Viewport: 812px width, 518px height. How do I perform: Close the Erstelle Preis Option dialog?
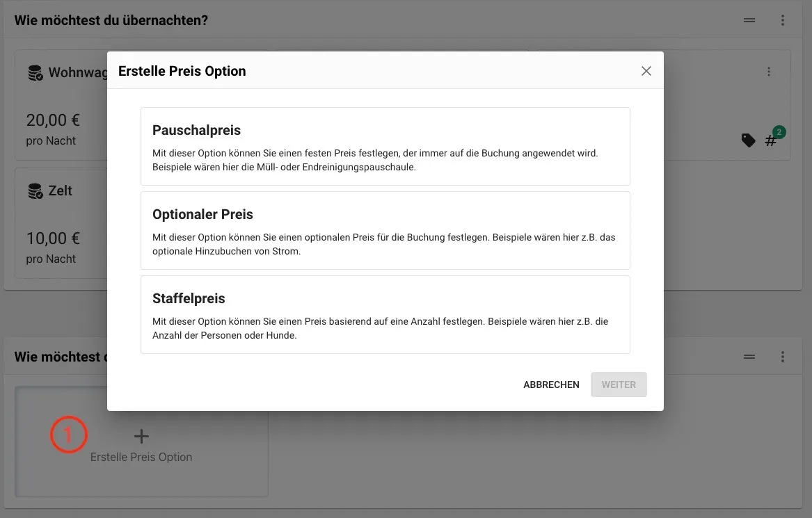[x=646, y=71]
